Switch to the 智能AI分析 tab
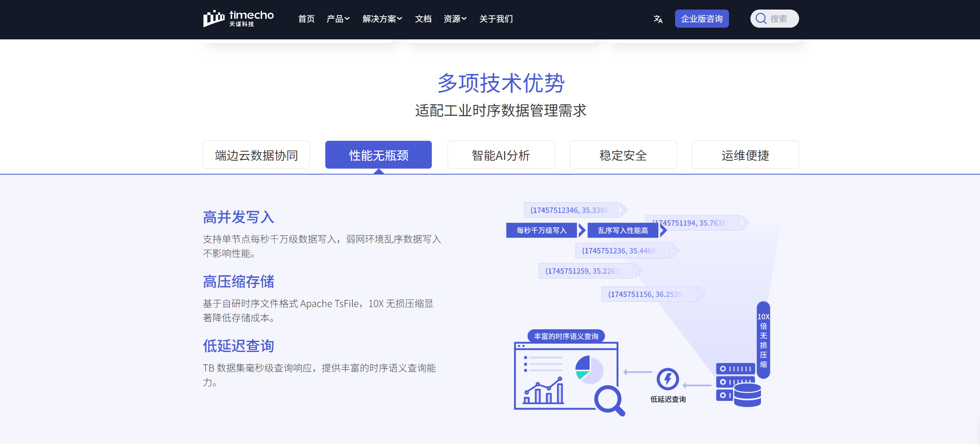980x447 pixels. pyautogui.click(x=501, y=155)
